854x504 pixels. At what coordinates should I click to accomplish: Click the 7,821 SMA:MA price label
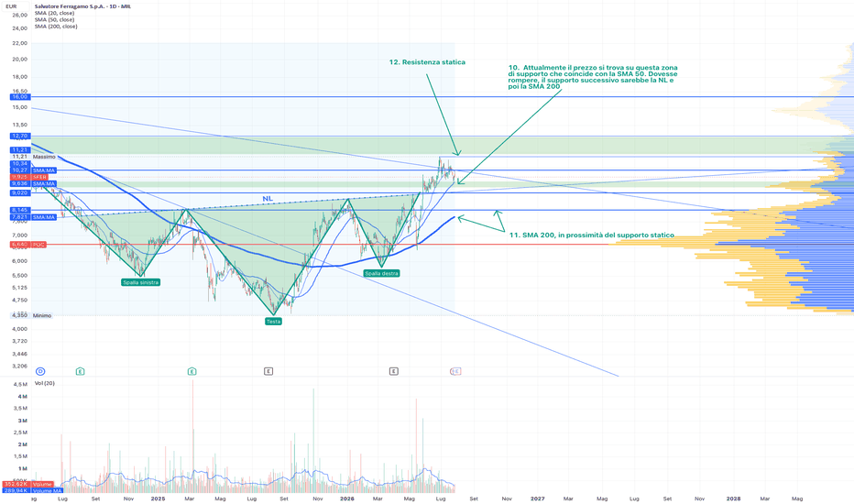coord(33,217)
